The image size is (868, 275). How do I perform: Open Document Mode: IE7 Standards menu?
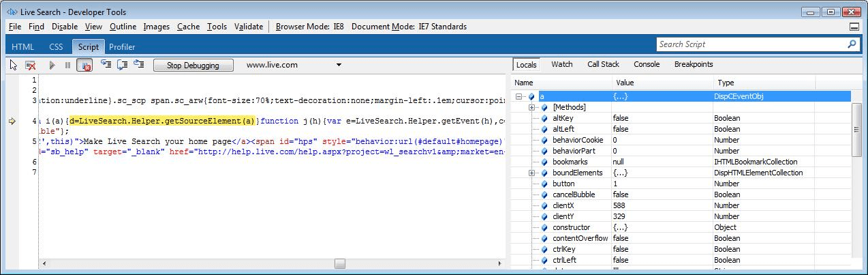click(x=409, y=27)
